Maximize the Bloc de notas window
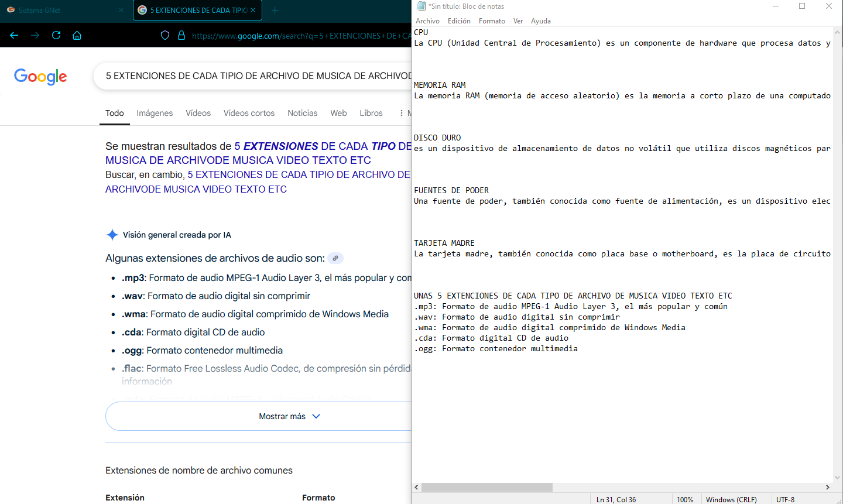The width and height of the screenshot is (843, 504). tap(802, 6)
